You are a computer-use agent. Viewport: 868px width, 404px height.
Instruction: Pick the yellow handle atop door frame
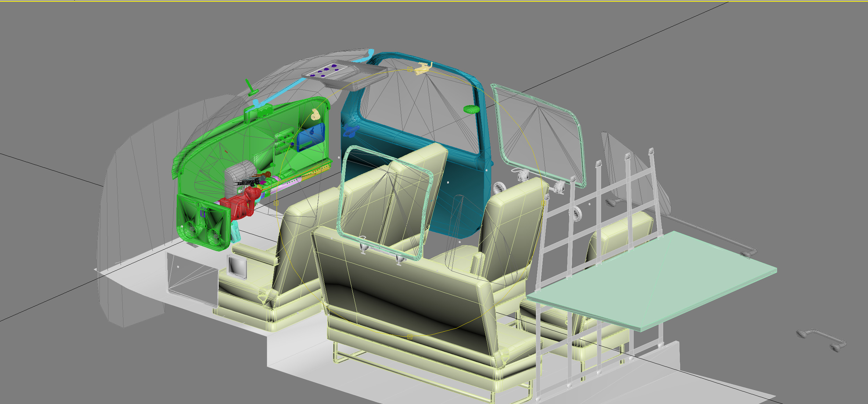pos(423,68)
